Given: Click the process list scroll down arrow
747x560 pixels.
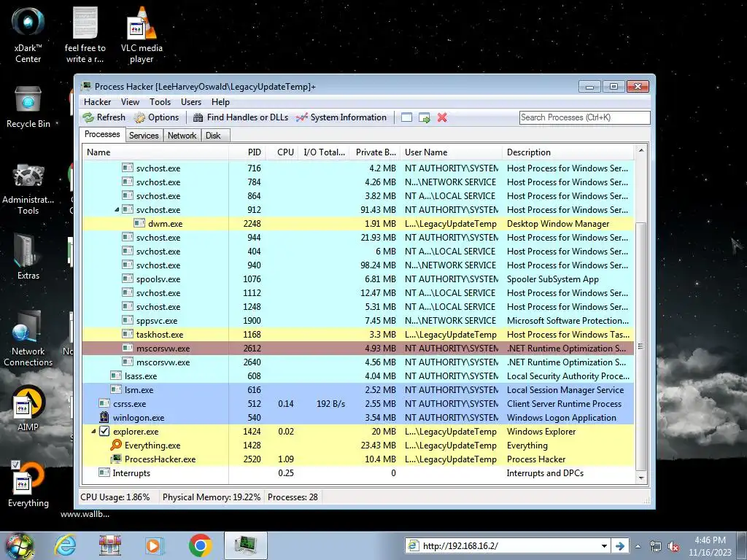Looking at the screenshot, I should (x=641, y=478).
